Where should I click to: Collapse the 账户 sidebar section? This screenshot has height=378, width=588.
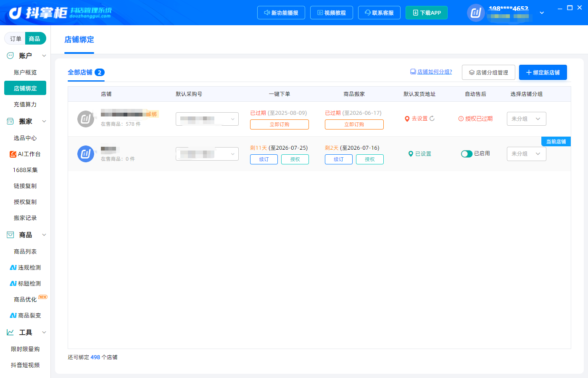[x=44, y=56]
